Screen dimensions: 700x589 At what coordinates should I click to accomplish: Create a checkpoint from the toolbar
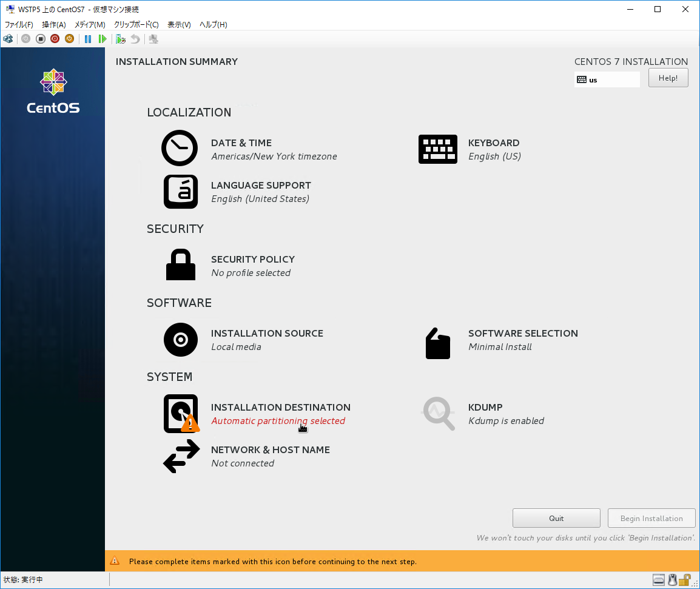(121, 39)
